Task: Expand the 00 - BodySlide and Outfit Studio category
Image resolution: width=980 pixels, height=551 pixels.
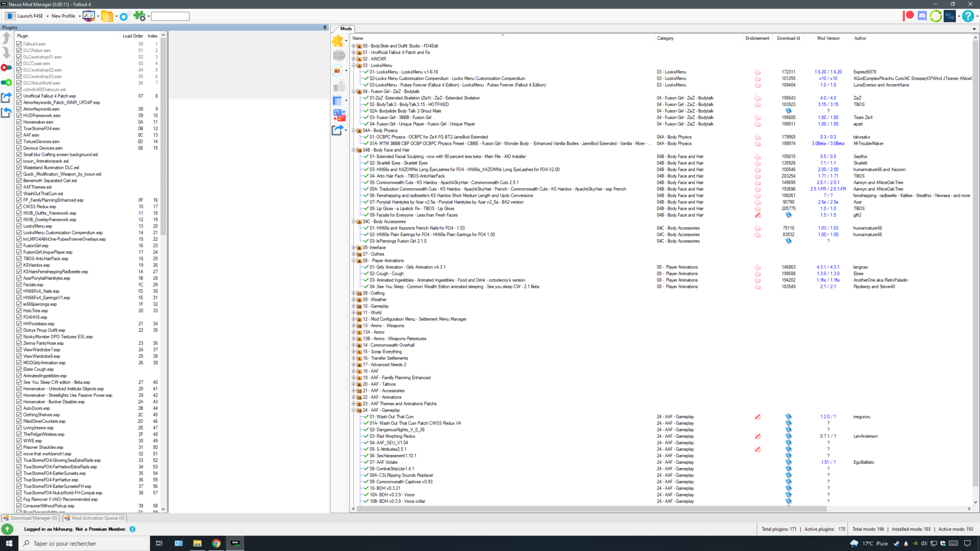Action: 353,46
